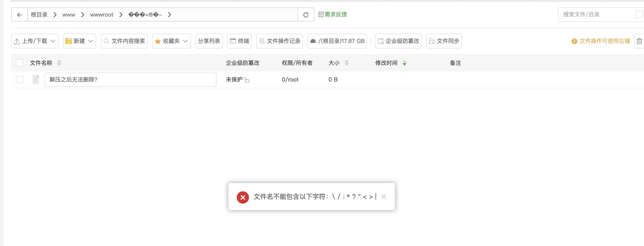Click the 备注 column header
This screenshot has width=644, height=246.
point(455,63)
